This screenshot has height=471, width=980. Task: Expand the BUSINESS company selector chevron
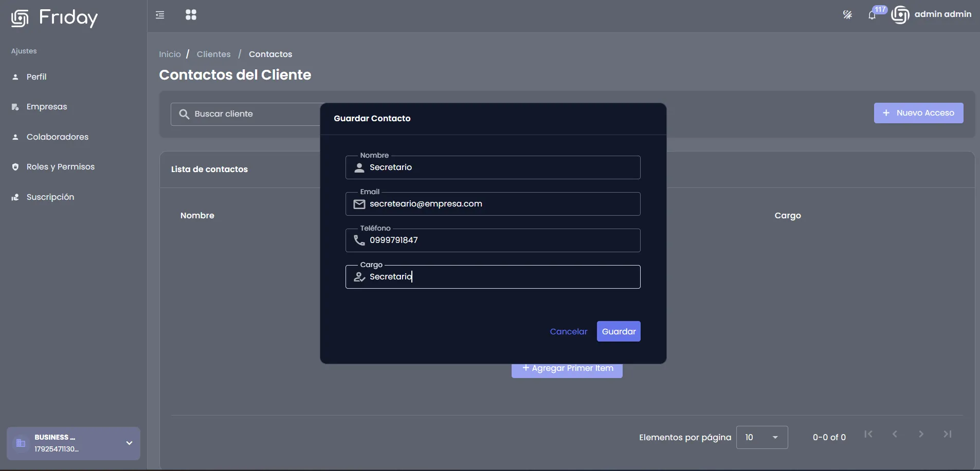click(x=129, y=443)
